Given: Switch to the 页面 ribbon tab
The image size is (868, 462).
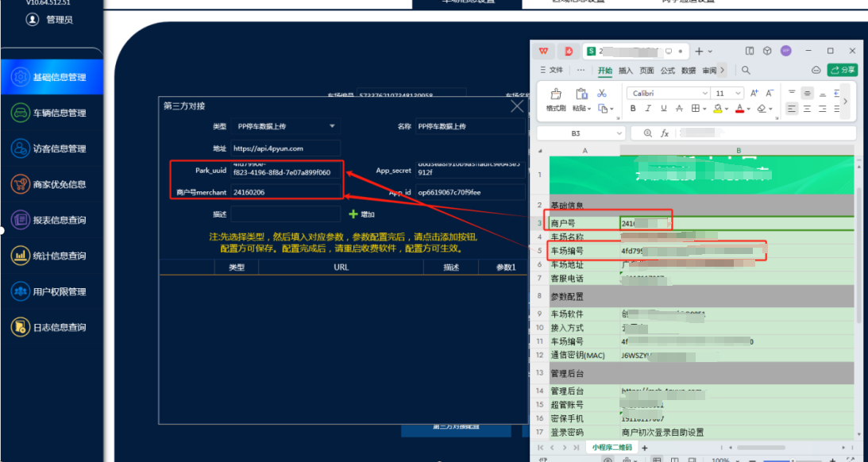Looking at the screenshot, I should (x=646, y=71).
